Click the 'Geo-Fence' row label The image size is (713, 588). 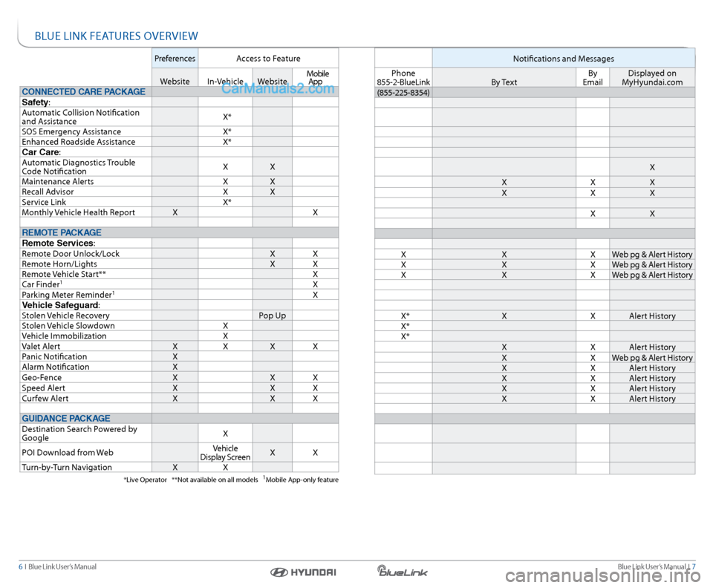[x=42, y=378]
